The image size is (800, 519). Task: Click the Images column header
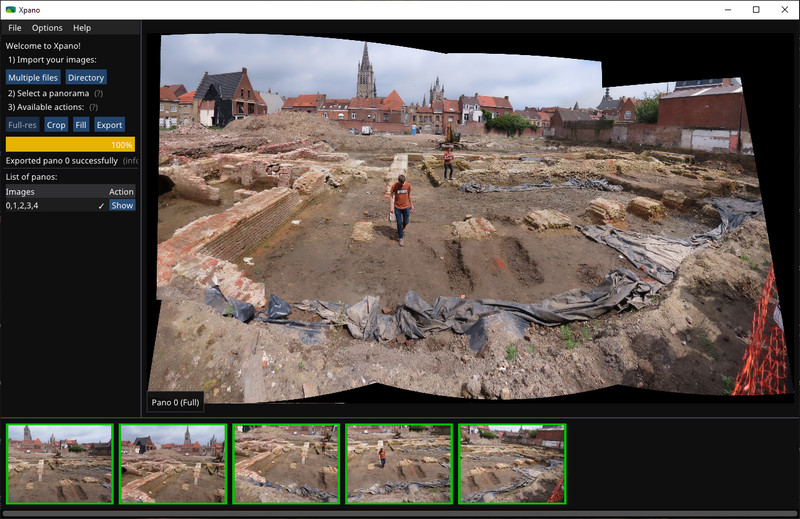(x=20, y=192)
